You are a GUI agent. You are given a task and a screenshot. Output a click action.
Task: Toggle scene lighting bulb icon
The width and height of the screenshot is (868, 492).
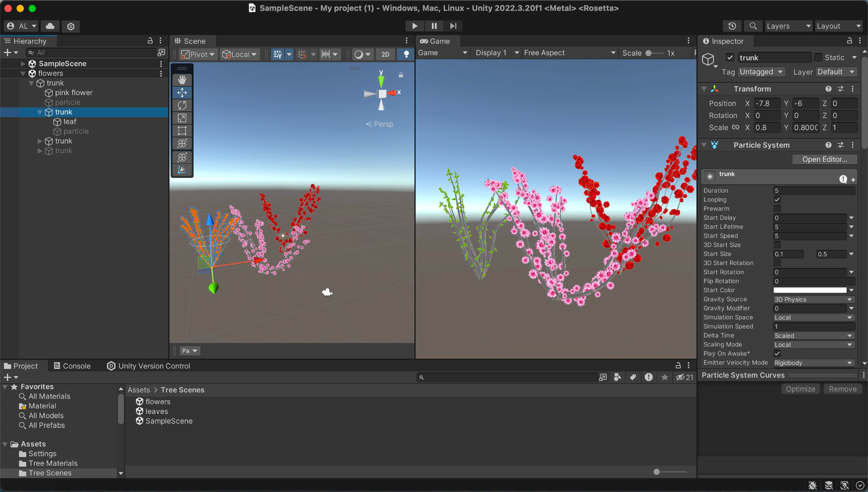point(406,54)
